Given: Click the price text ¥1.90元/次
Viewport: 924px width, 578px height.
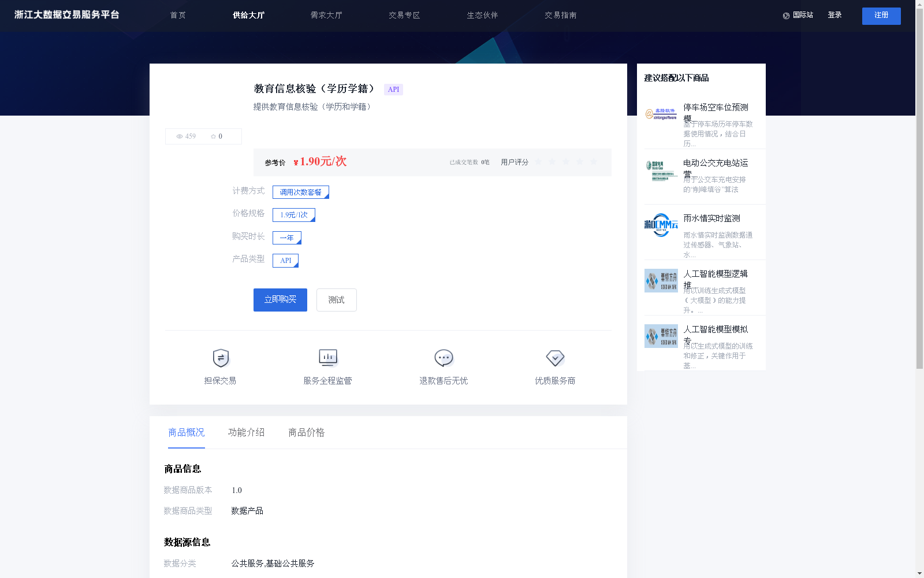Looking at the screenshot, I should coord(320,162).
